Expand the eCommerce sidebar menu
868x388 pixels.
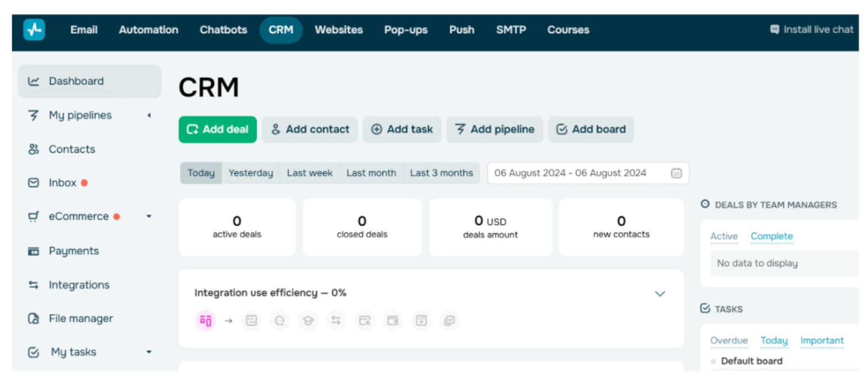coord(149,216)
